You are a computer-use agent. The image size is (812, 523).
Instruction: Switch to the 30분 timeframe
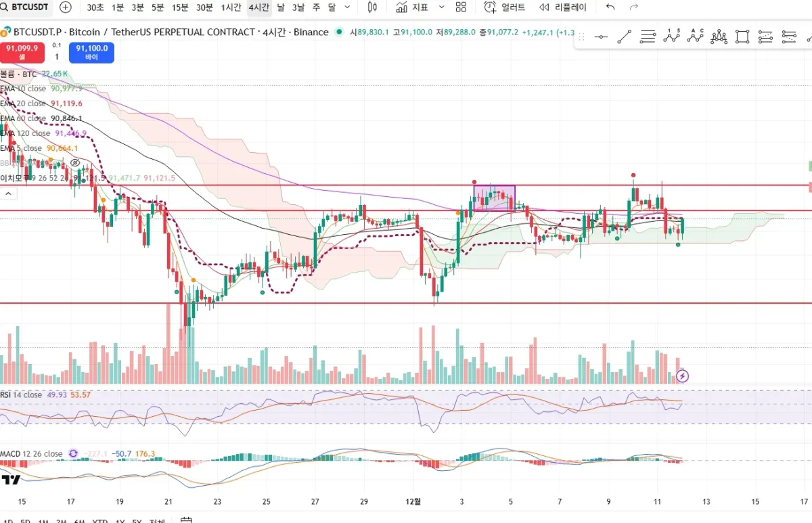(204, 7)
